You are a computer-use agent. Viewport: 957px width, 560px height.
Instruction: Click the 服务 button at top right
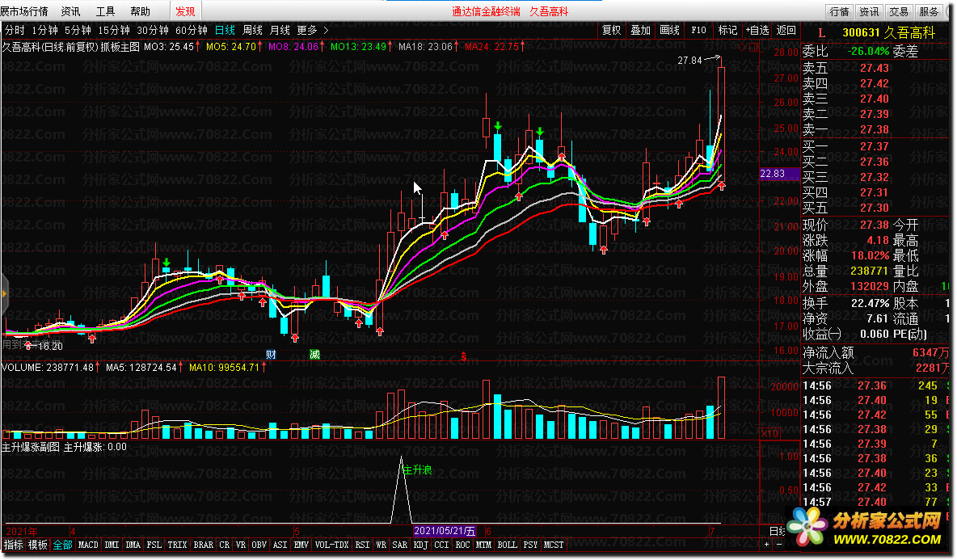click(x=929, y=11)
